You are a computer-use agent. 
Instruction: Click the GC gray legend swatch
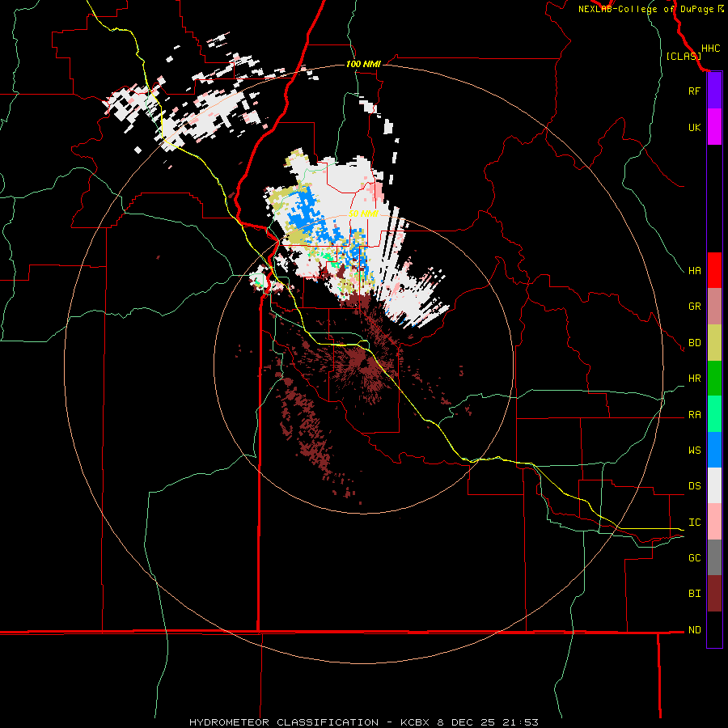tap(714, 557)
